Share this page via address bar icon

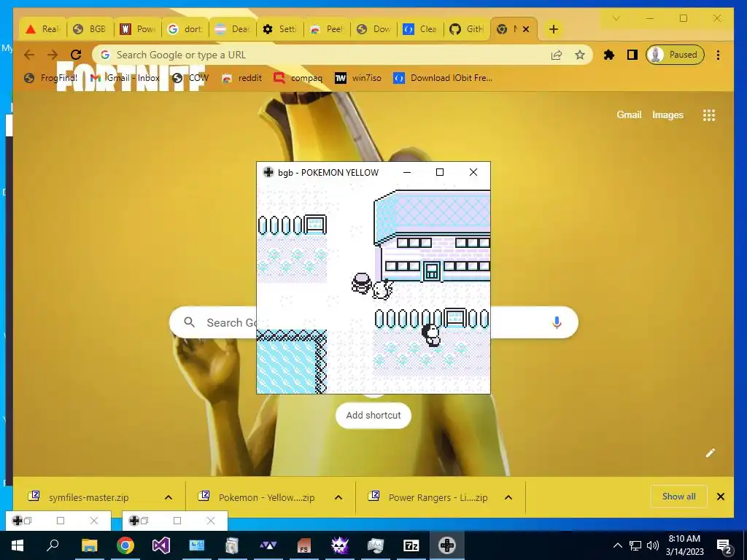click(557, 55)
